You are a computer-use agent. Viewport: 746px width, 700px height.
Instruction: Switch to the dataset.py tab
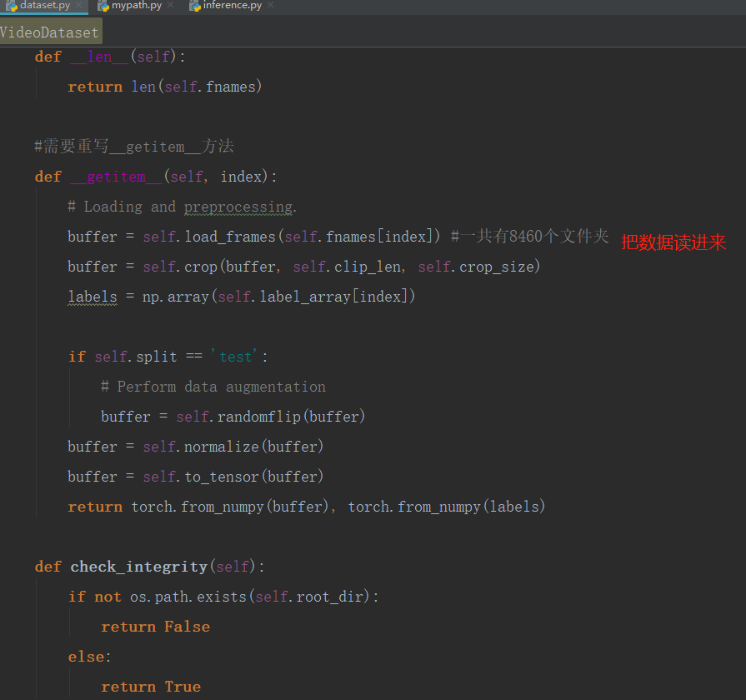[x=45, y=6]
